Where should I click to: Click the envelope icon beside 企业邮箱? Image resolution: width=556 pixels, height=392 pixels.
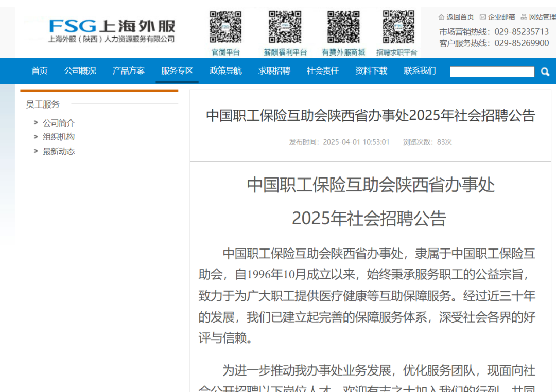482,17
